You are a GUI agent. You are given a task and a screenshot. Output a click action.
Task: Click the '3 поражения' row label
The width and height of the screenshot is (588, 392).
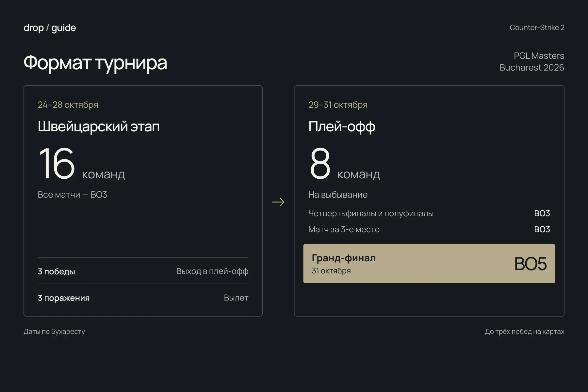point(63,298)
